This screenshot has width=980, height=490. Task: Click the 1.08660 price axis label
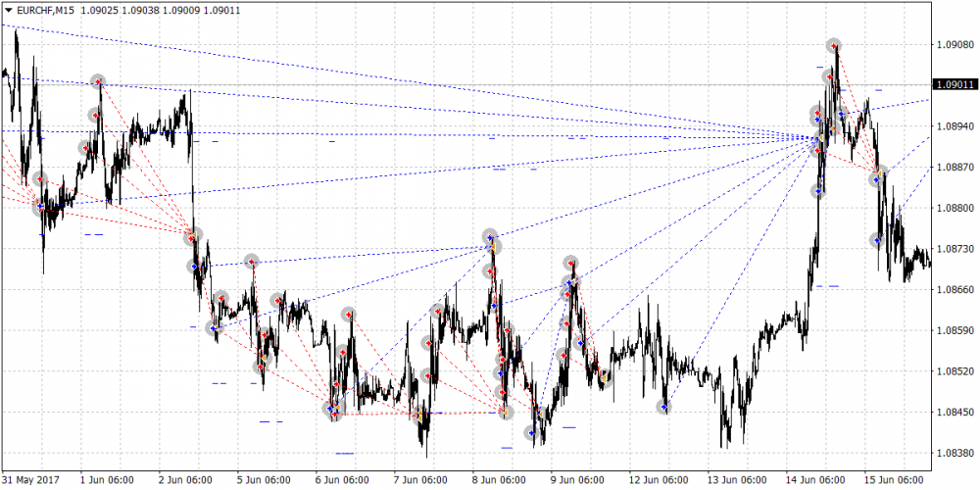point(954,290)
